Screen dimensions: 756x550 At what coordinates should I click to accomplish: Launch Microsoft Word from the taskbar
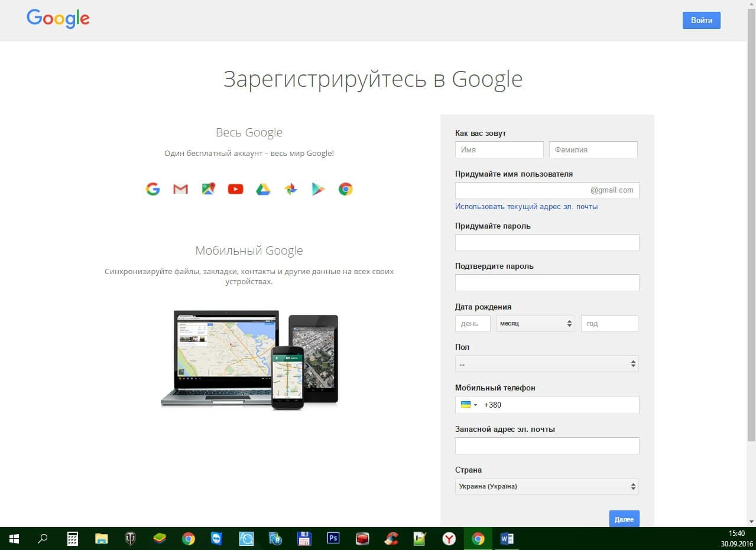507,539
